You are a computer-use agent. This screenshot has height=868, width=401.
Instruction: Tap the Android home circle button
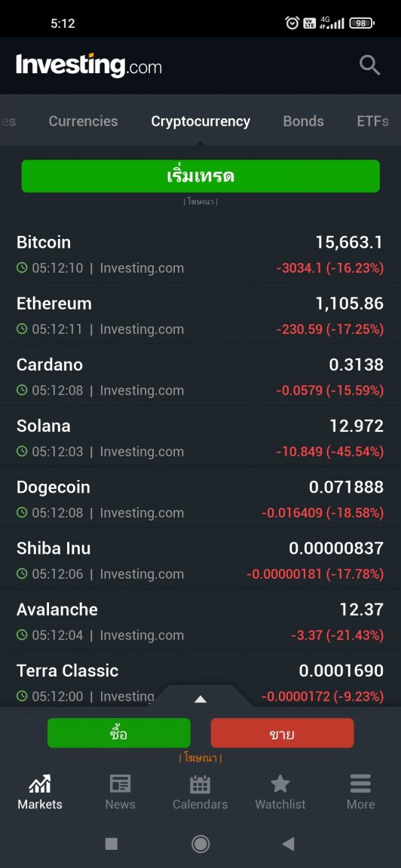(x=200, y=844)
